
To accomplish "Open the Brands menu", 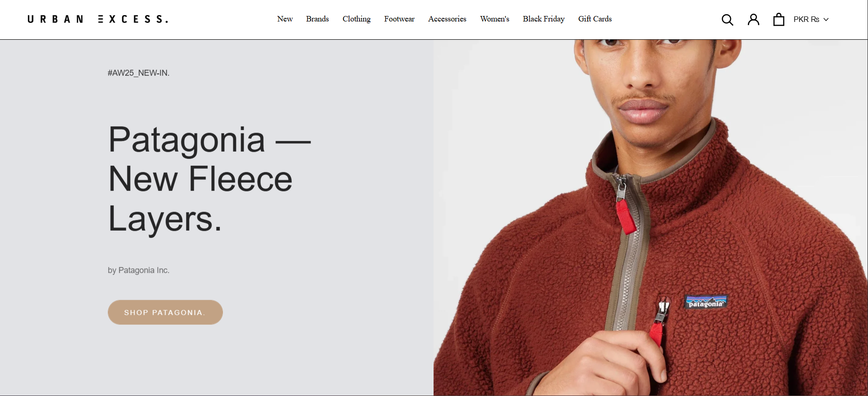I will [318, 19].
